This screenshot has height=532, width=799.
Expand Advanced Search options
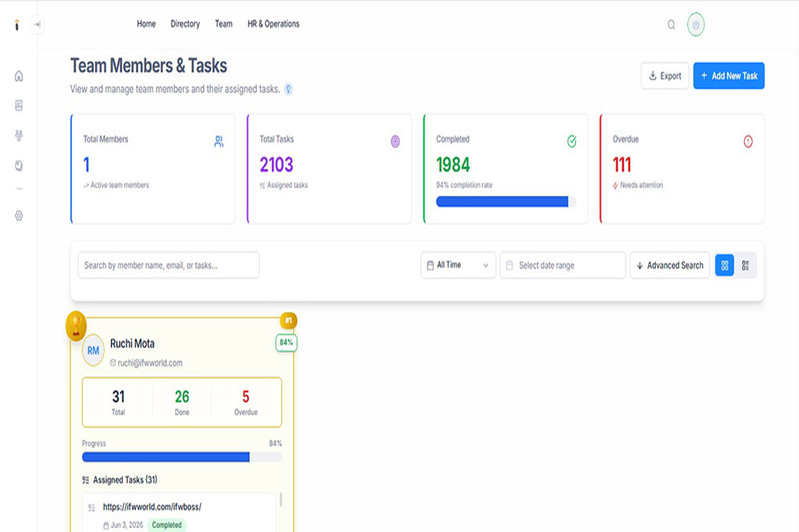point(670,265)
